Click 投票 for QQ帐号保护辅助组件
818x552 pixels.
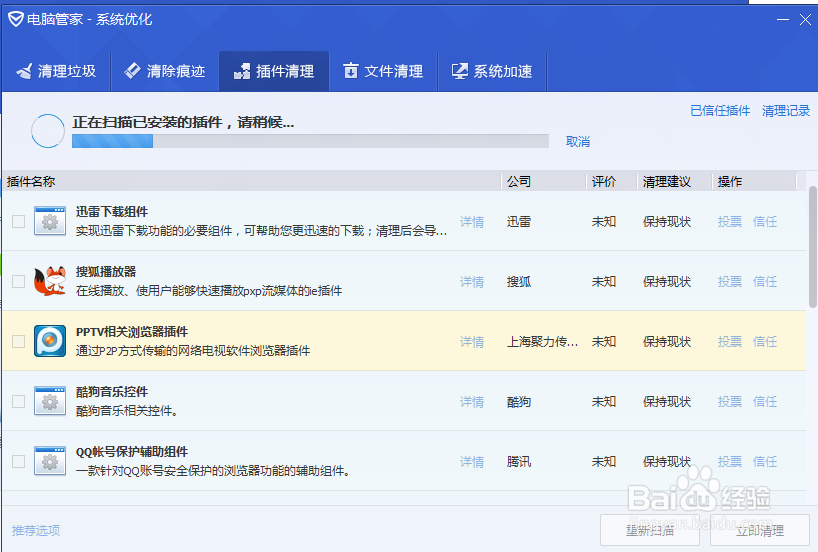730,462
